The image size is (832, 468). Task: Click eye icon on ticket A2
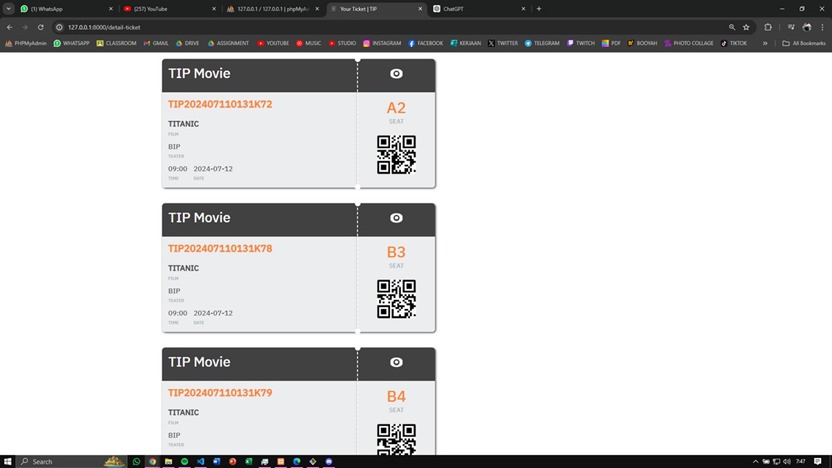(396, 74)
